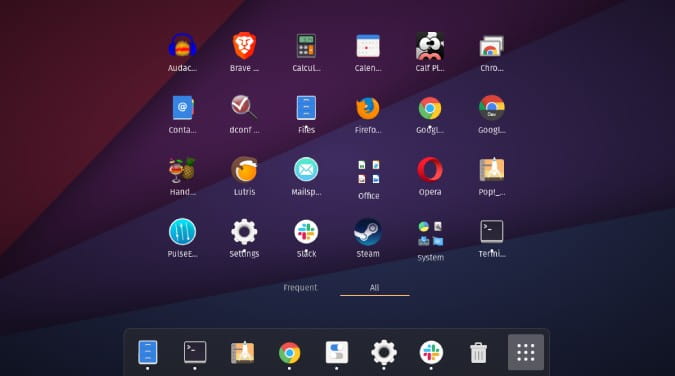Open Settings from the app grid
This screenshot has width=675, height=376.
coord(244,232)
